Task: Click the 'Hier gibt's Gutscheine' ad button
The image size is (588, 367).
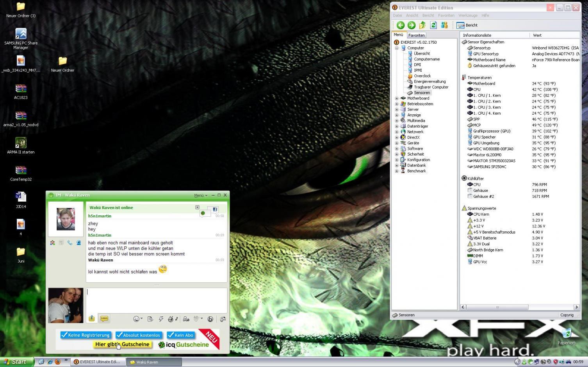Action: 123,344
